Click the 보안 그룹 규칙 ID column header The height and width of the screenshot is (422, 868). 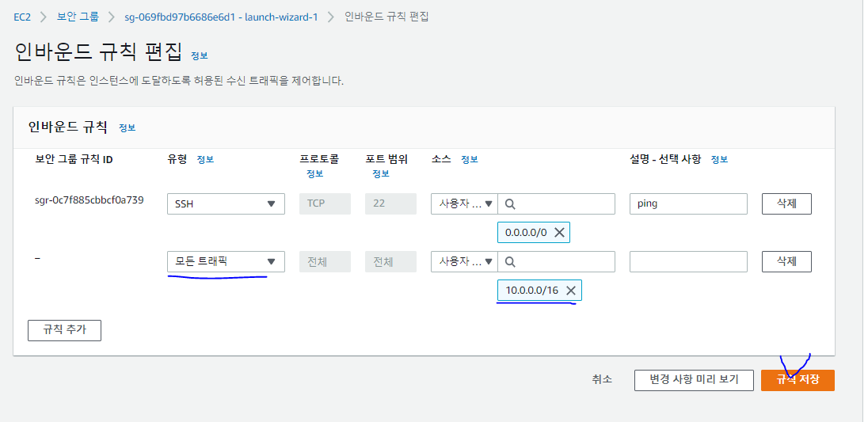tap(74, 159)
